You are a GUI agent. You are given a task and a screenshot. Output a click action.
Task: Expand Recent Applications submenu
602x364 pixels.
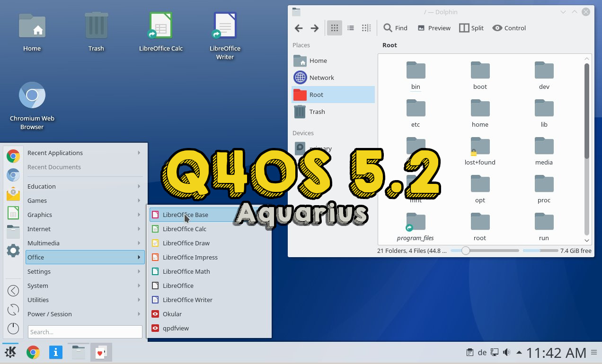coord(84,153)
